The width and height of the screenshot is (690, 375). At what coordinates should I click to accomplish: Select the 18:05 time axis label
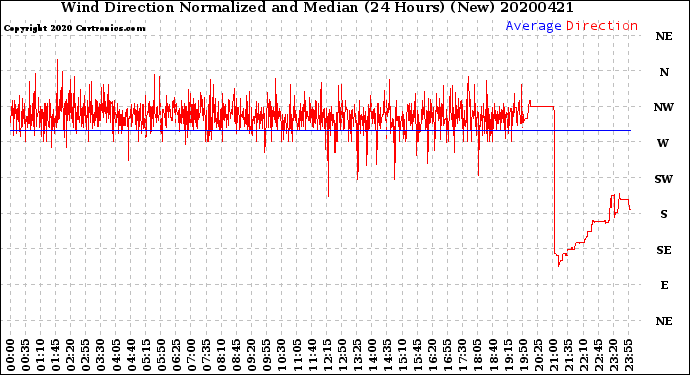478,355
